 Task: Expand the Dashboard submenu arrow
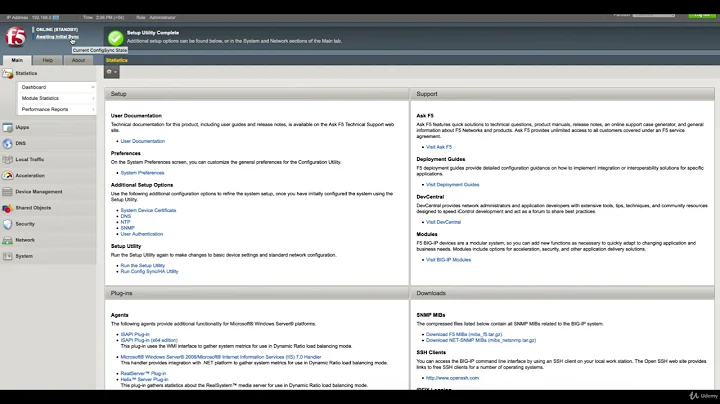tap(93, 87)
